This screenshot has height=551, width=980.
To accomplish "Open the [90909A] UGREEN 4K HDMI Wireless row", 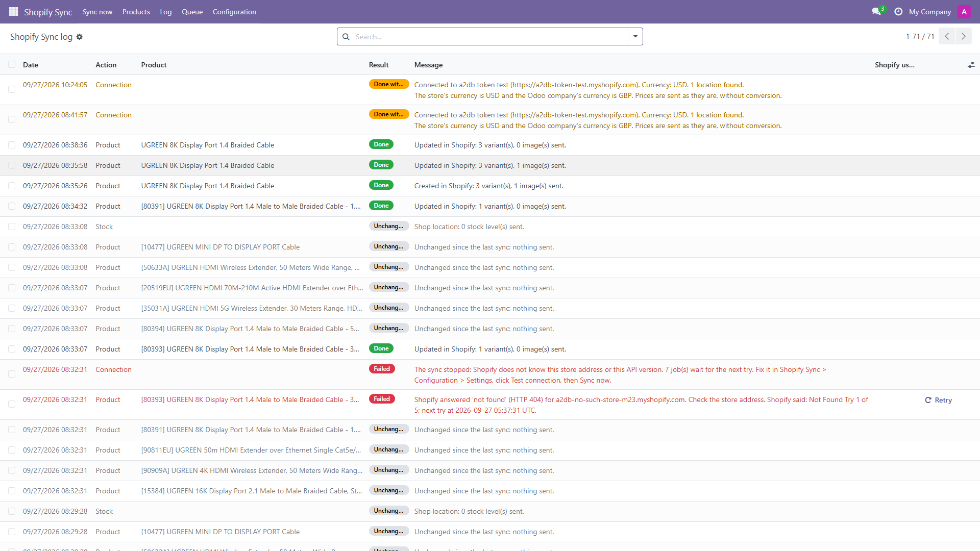I will point(490,470).
